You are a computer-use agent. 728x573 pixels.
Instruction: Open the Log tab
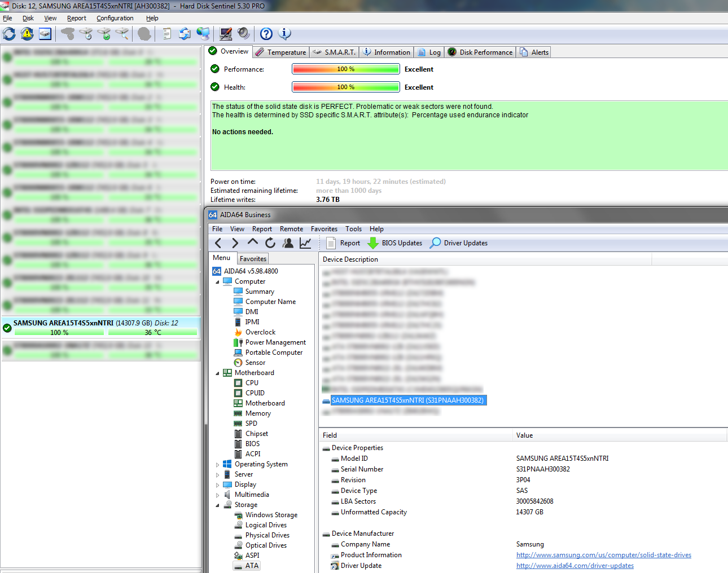pyautogui.click(x=429, y=52)
